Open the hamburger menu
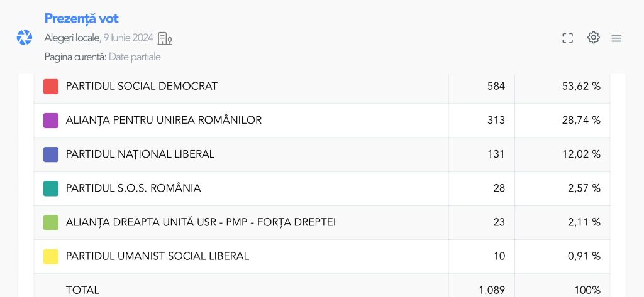Screen dimensions: 644x297 [x=616, y=38]
